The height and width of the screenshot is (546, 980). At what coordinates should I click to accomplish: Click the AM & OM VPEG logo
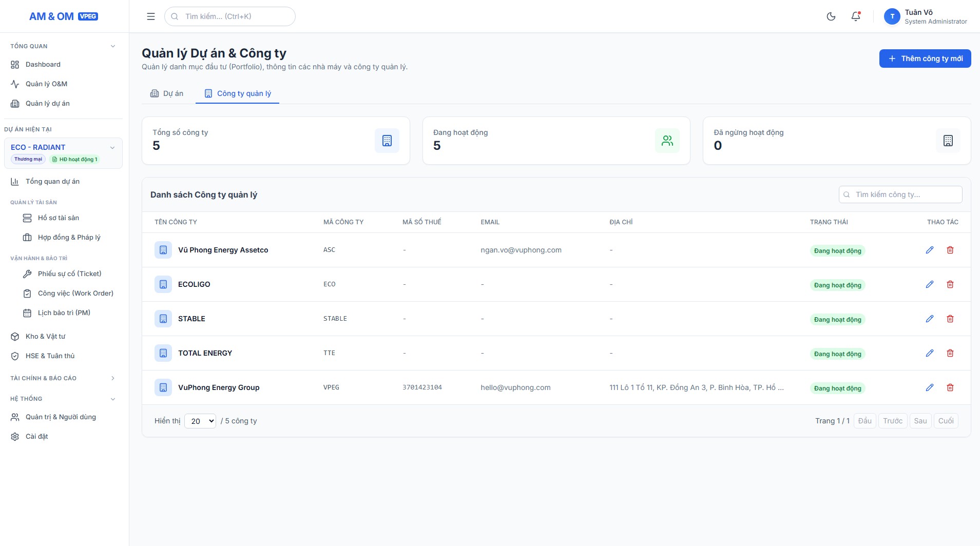(x=64, y=16)
